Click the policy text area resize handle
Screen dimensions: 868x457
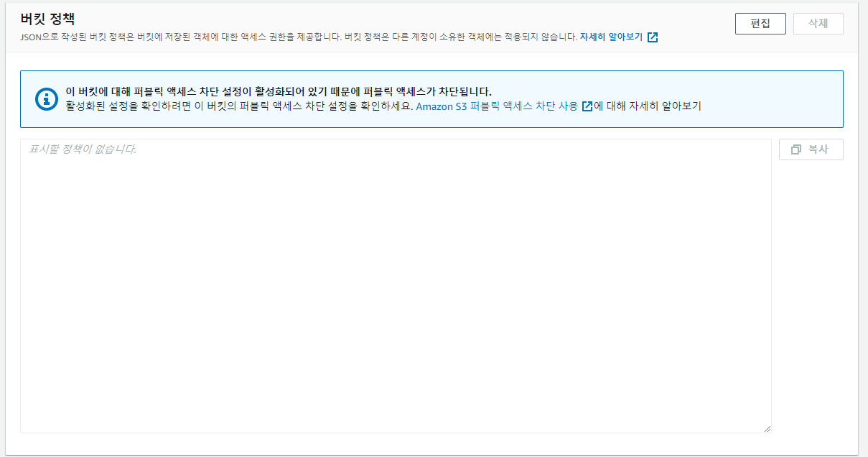(x=767, y=428)
